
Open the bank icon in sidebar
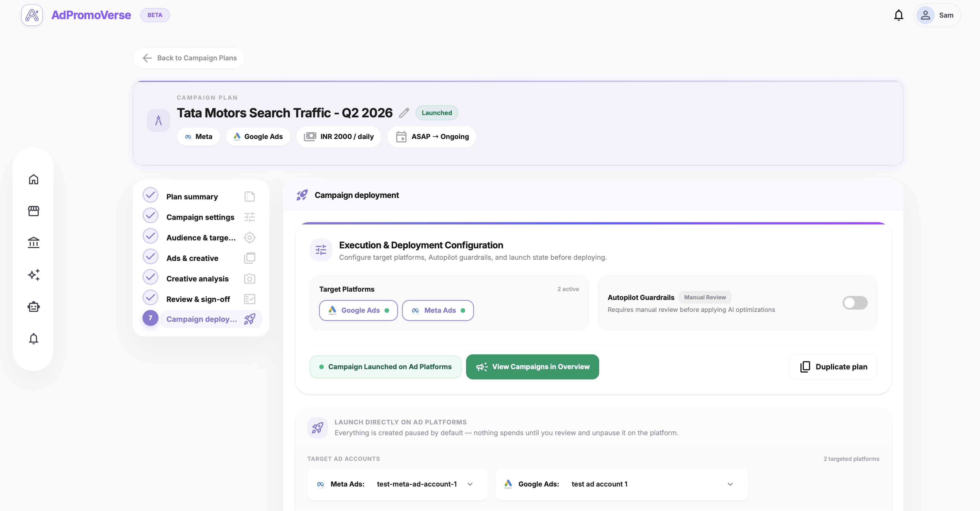tap(33, 243)
